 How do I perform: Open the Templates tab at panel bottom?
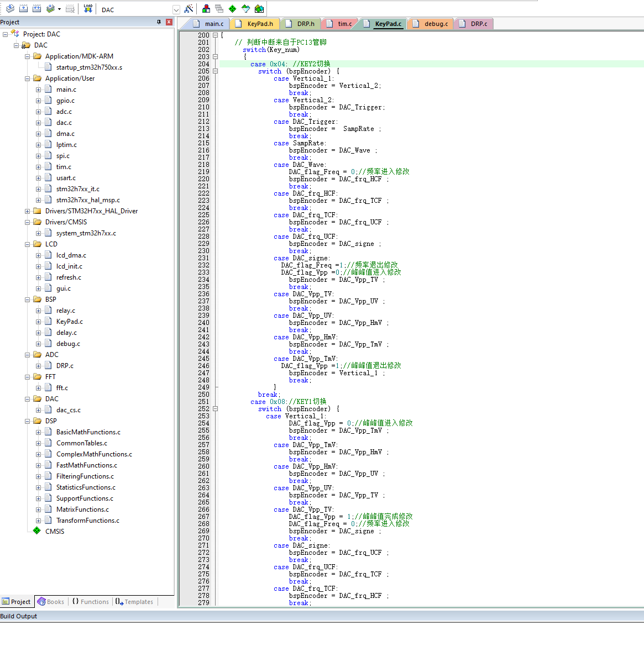tap(134, 602)
